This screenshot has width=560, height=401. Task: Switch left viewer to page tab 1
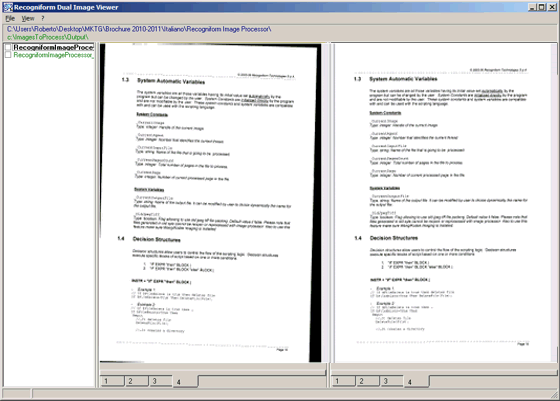pos(112,381)
